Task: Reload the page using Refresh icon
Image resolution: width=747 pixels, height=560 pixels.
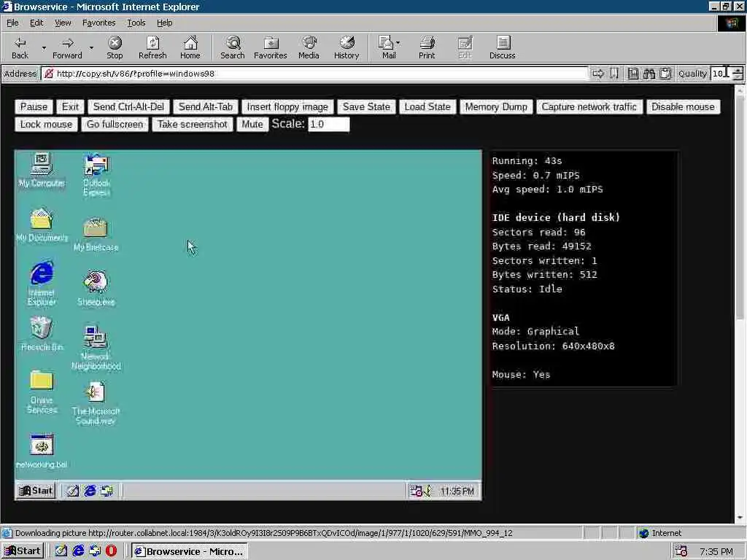Action: coord(152,47)
